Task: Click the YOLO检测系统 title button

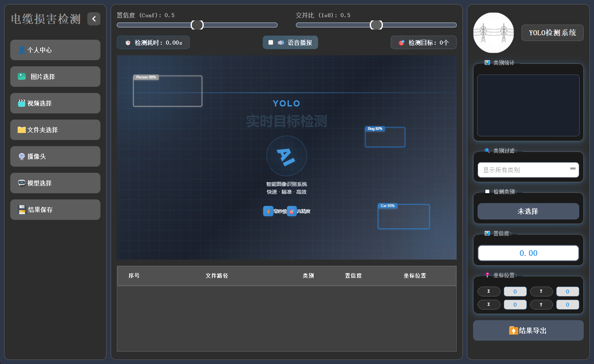Action: coord(553,33)
